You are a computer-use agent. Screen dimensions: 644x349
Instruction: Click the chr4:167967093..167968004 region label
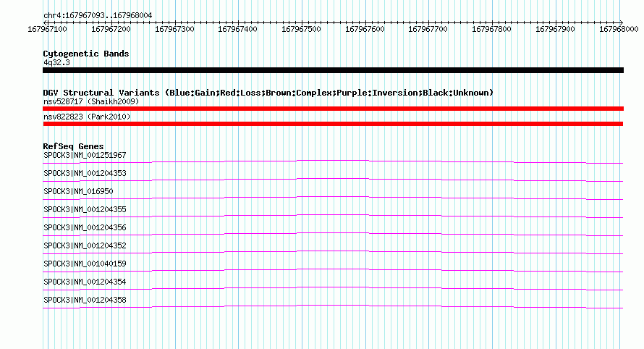98,15
